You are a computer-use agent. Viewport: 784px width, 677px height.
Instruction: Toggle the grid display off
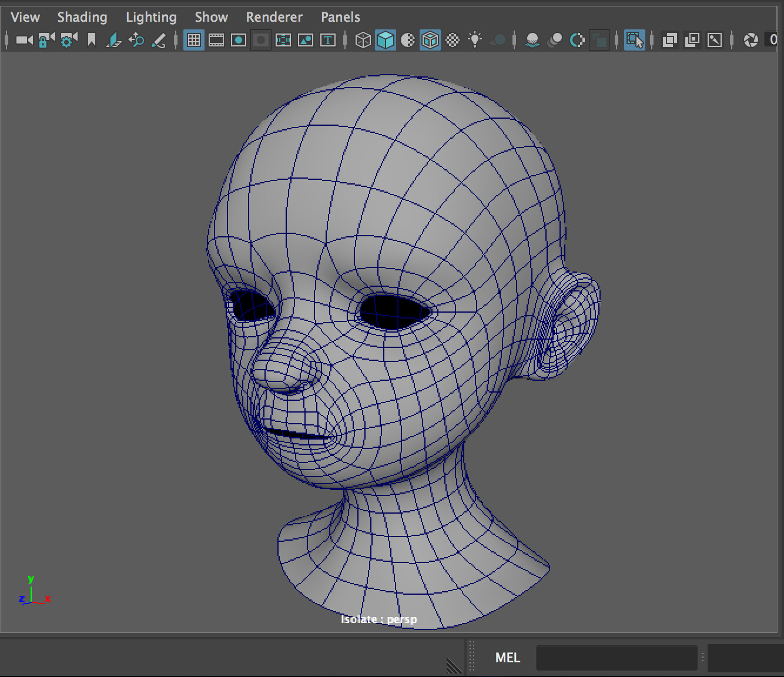[193, 39]
